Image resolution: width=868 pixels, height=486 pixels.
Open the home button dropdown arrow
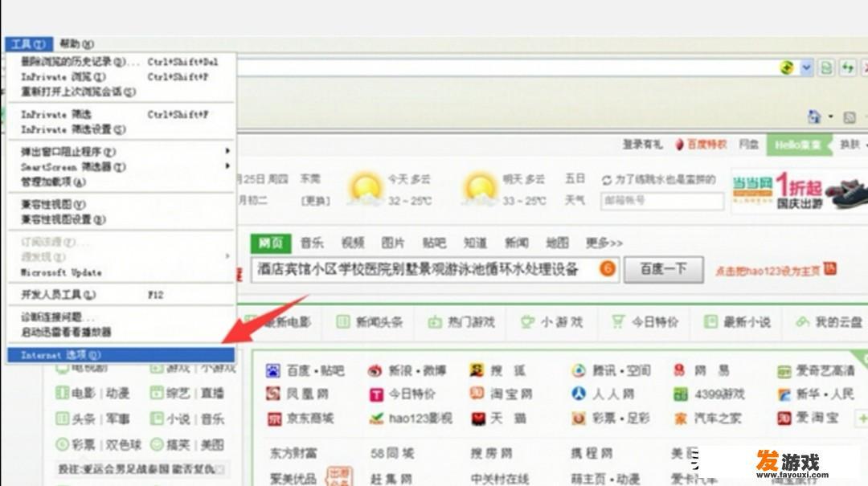coord(830,116)
